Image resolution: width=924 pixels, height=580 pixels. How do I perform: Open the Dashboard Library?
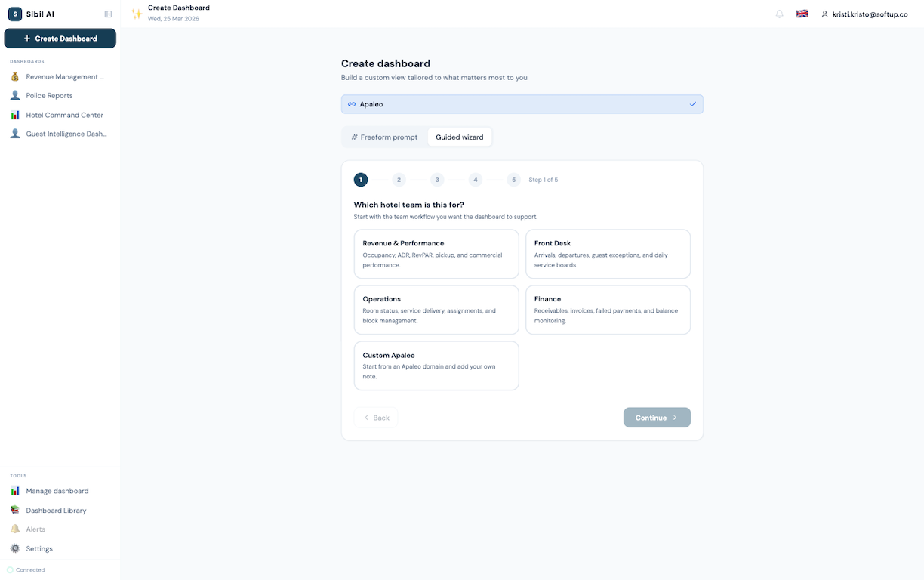tap(60, 510)
